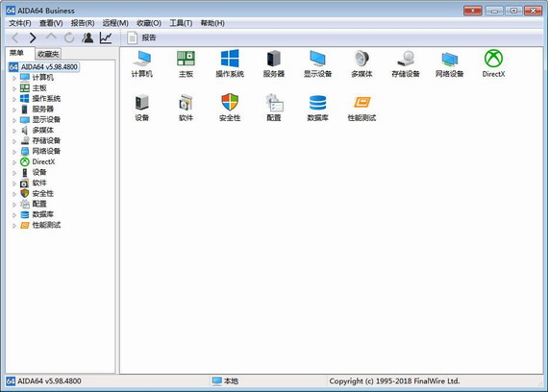Screen dimensions: 548x392
Task: Select 性能测试 in the left tree
Action: click(46, 225)
